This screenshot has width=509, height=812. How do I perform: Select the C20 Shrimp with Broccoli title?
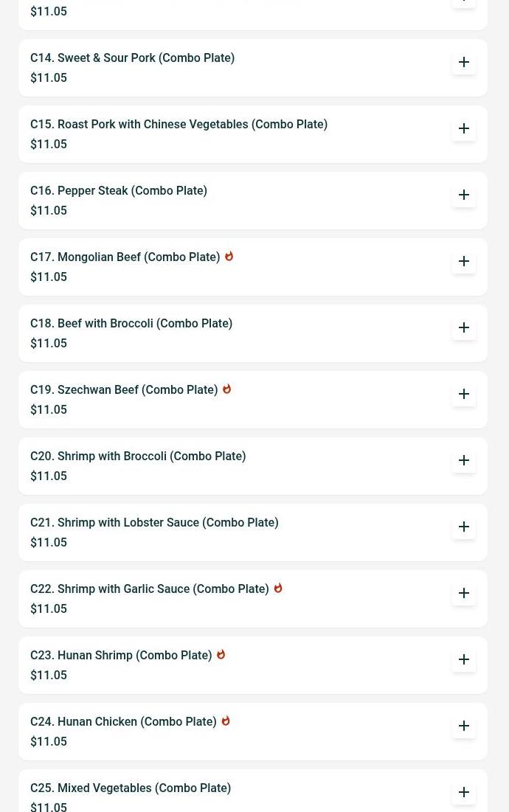138,457
